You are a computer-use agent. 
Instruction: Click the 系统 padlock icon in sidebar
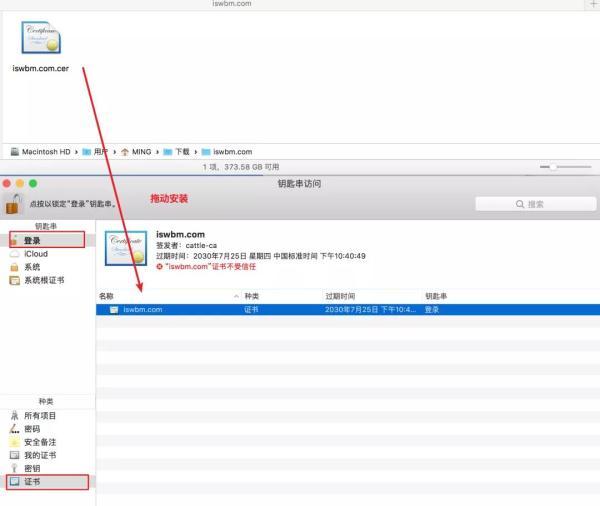click(x=14, y=267)
